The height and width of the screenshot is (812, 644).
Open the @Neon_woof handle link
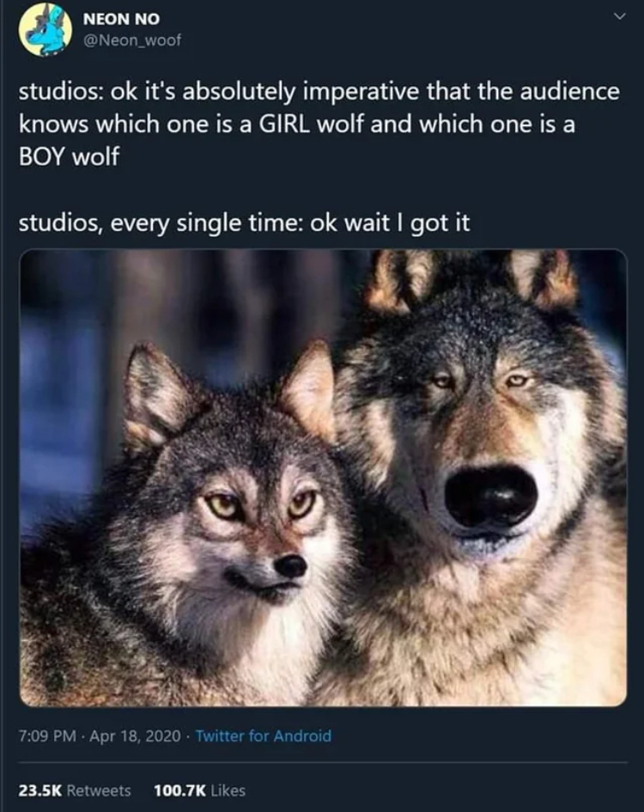tap(132, 40)
